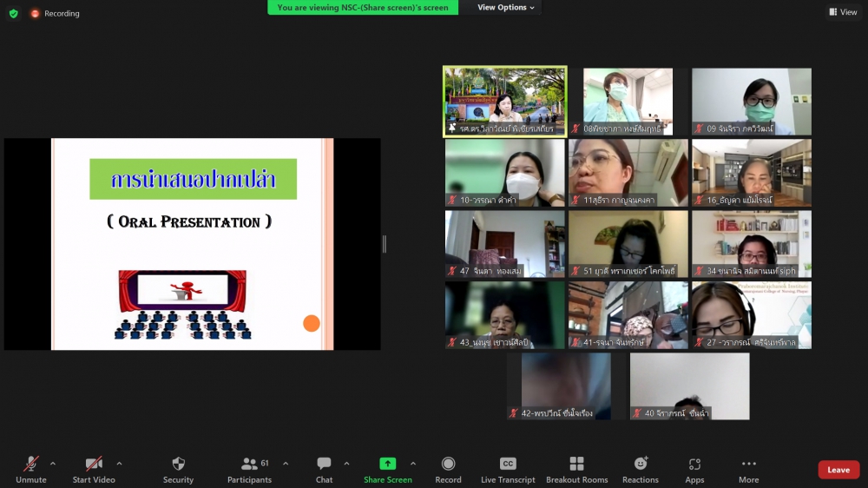The height and width of the screenshot is (488, 868).
Task: Open the Apps panel
Action: (x=694, y=465)
